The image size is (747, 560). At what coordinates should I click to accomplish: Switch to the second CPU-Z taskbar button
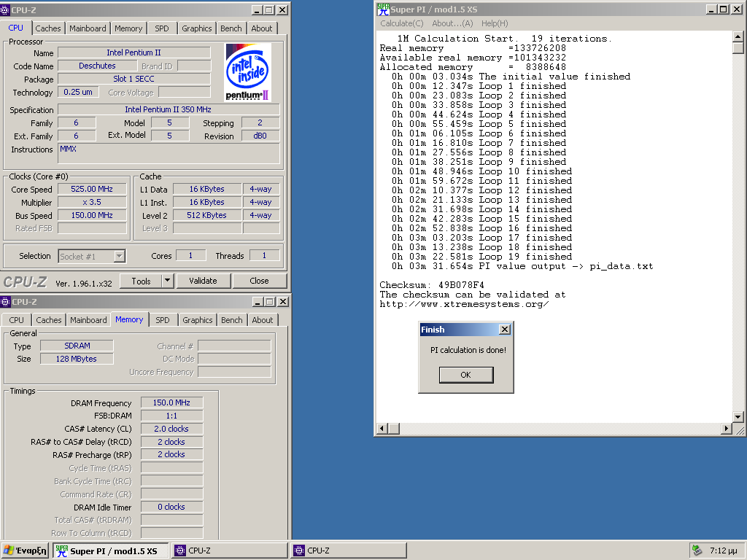pos(349,551)
